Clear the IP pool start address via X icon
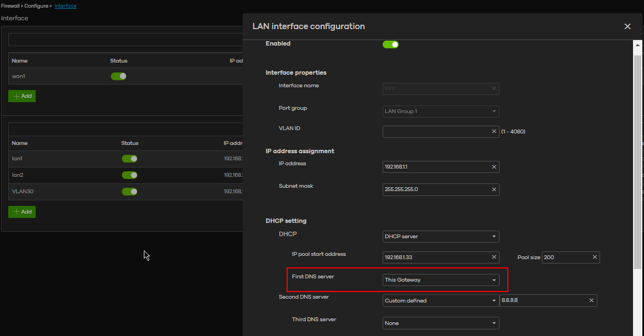Image resolution: width=644 pixels, height=336 pixels. pos(494,257)
